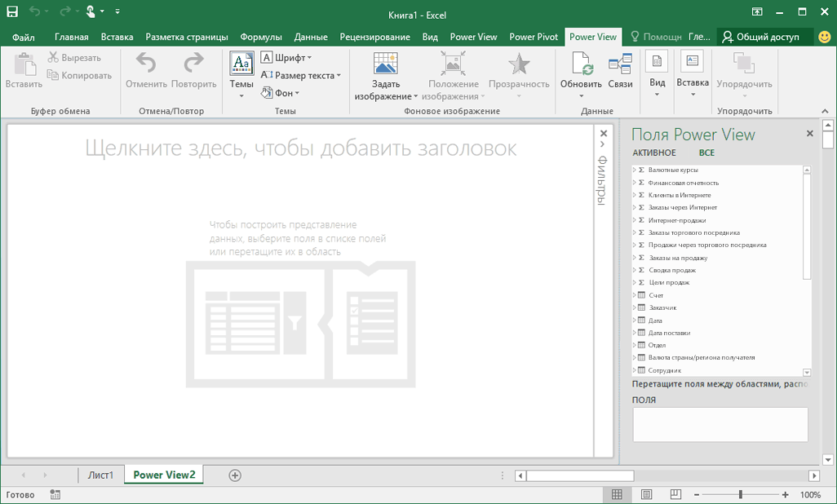837x504 pixels.
Task: Click the Transparency (Прозрачность) star icon
Action: (x=518, y=64)
